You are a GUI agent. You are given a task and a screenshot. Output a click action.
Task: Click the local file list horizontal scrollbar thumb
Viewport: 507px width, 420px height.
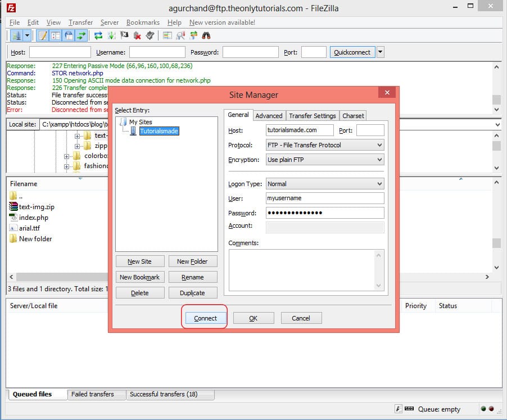[x=62, y=277]
